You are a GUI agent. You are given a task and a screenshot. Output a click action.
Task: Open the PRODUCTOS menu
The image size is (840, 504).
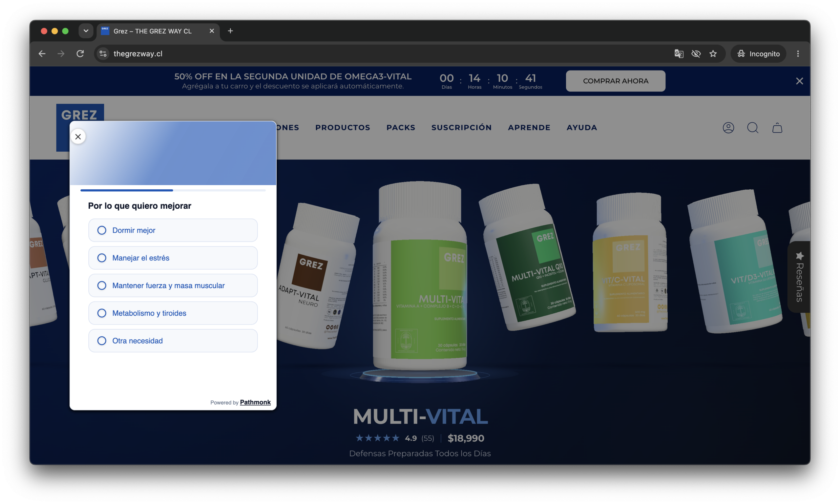pos(343,128)
